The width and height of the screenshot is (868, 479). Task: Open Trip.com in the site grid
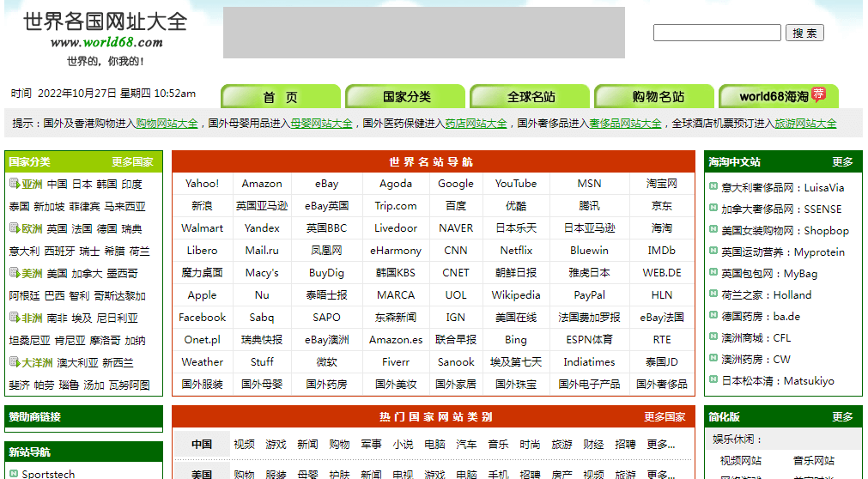click(395, 206)
